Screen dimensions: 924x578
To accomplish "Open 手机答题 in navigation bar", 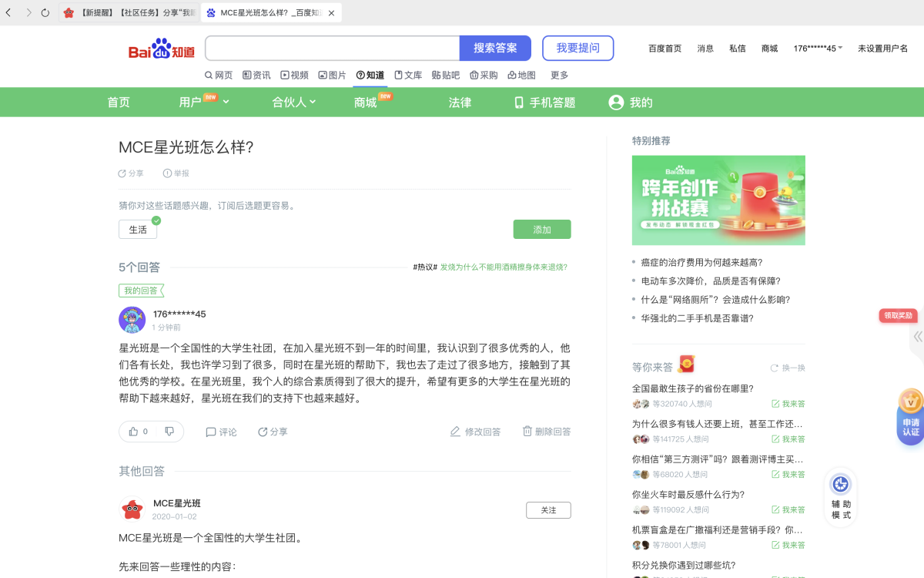I will [544, 102].
